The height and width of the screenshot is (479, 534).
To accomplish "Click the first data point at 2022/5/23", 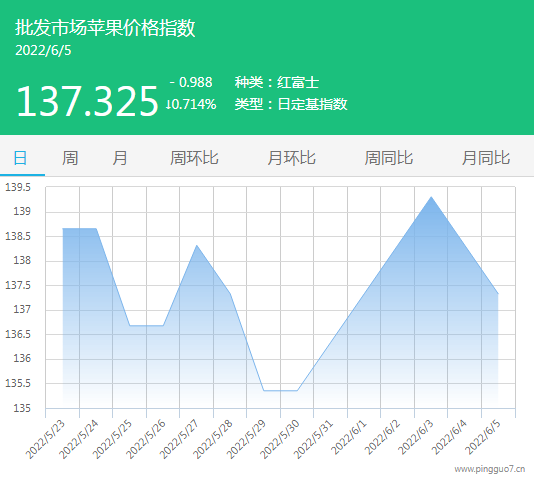I will [x=63, y=228].
